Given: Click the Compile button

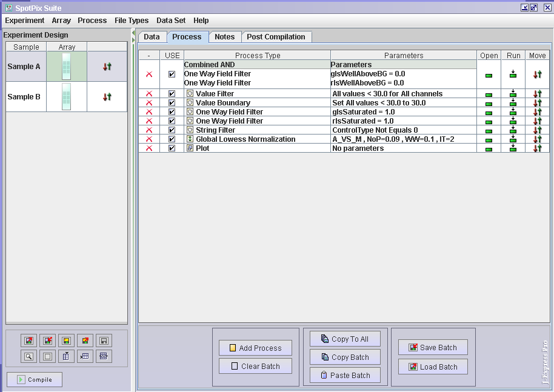Looking at the screenshot, I should coord(35,379).
